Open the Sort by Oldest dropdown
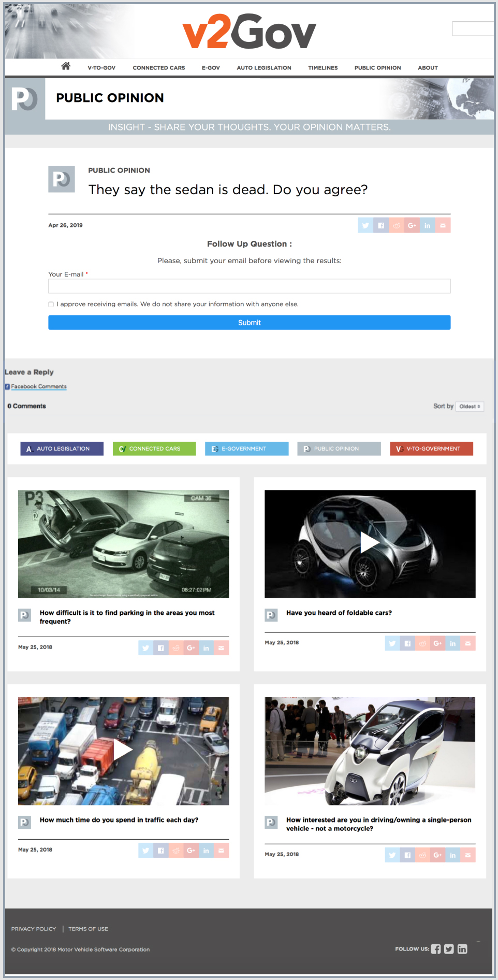The height and width of the screenshot is (980, 498). [x=470, y=407]
